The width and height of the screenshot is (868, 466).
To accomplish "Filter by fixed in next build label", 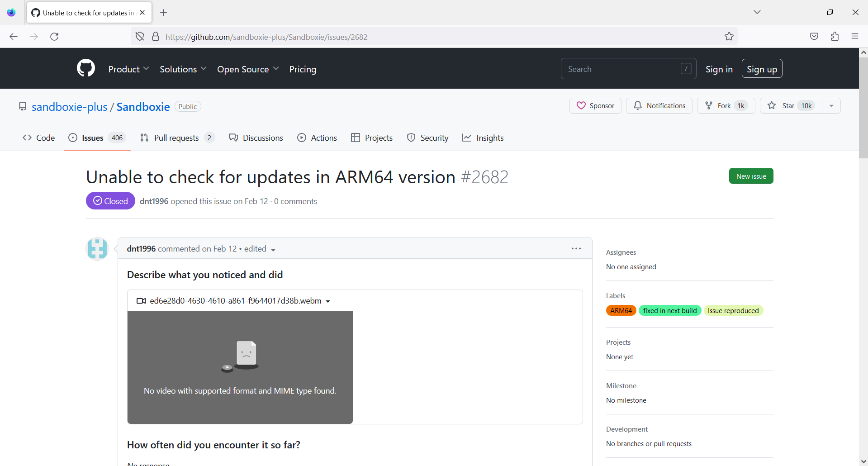I will (670, 311).
